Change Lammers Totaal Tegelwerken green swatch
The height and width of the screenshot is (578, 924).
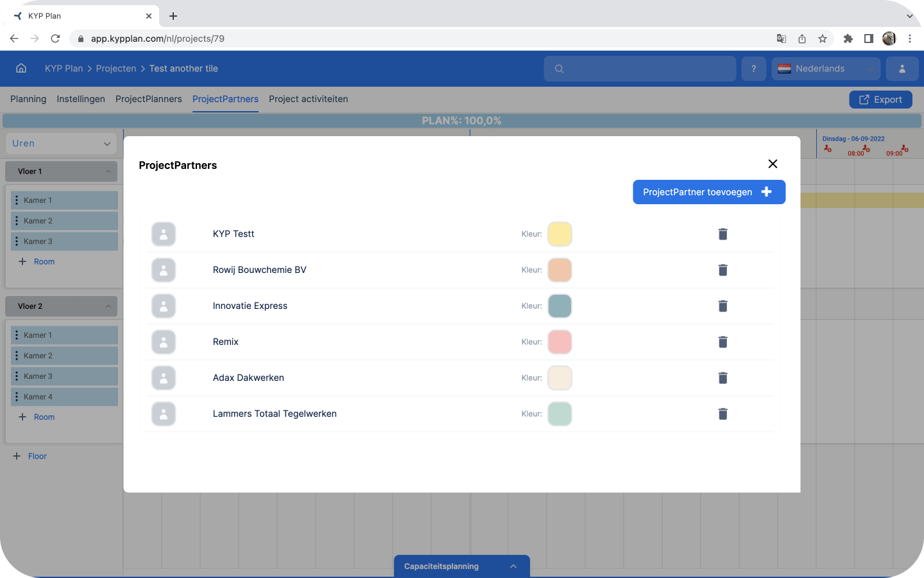(x=560, y=414)
